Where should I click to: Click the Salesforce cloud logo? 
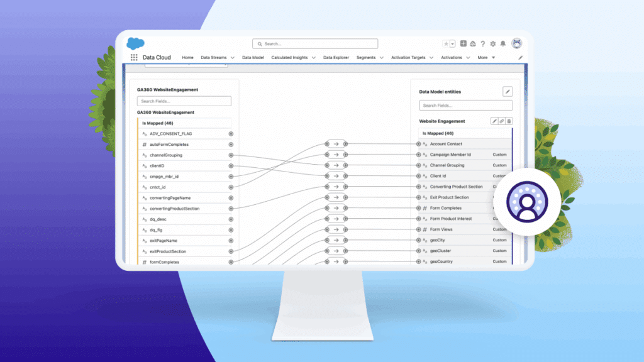[136, 43]
